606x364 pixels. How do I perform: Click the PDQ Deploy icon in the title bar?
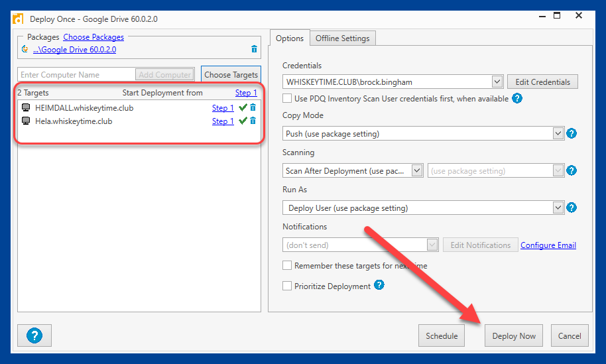point(18,19)
